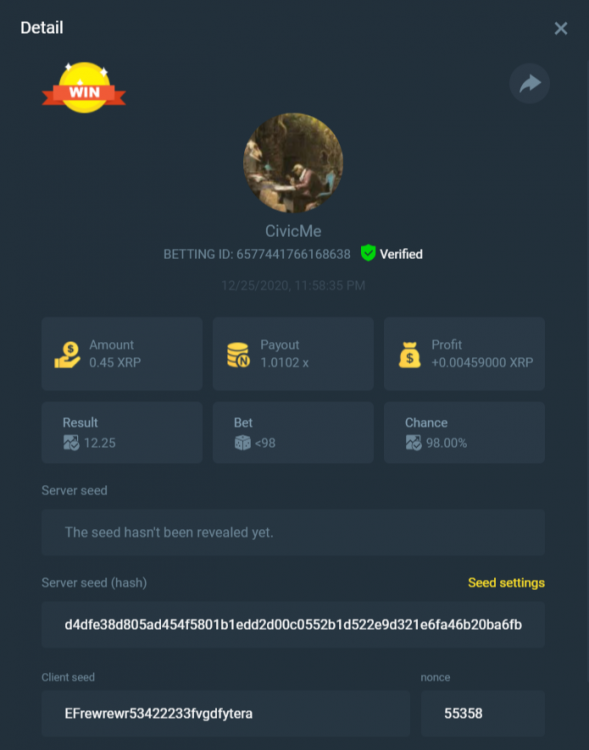
Task: Click the CivicMe username
Action: pos(293,231)
